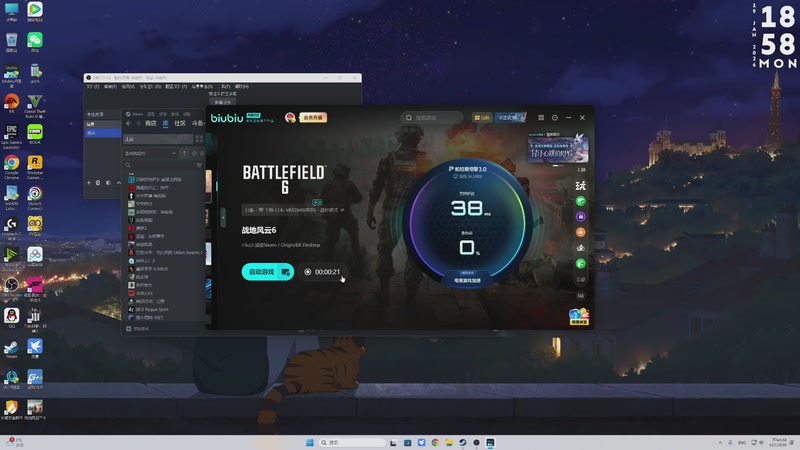Click 添加游戏 at bottom of Steam
This screenshot has width=800, height=450.
138,329
